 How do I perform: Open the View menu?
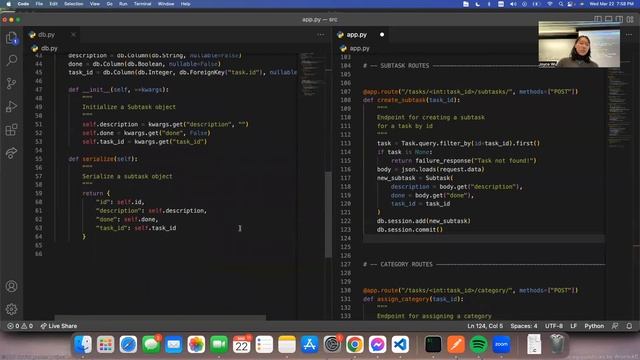point(95,4)
